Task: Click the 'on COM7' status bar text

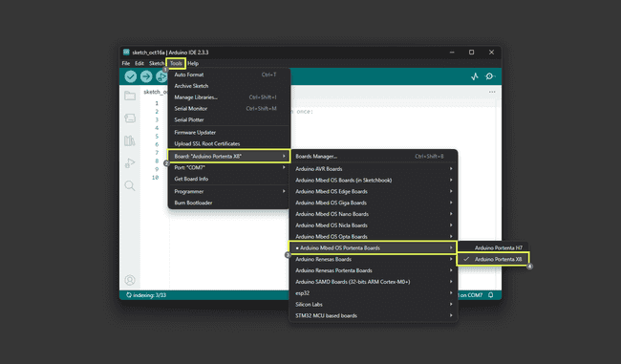Action: [470, 295]
